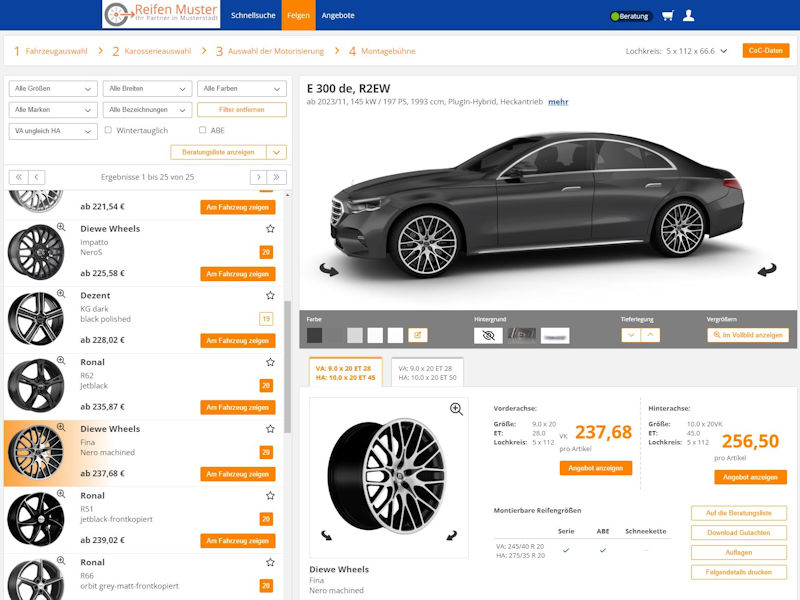
Task: Select the dark gray car color swatch
Action: pos(315,335)
